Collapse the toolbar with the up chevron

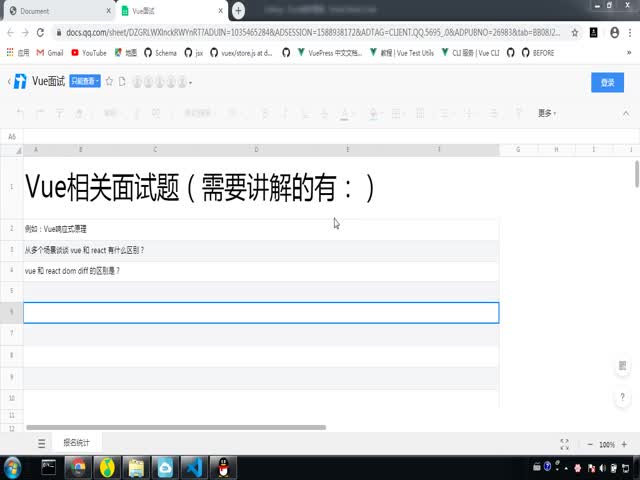pos(626,113)
